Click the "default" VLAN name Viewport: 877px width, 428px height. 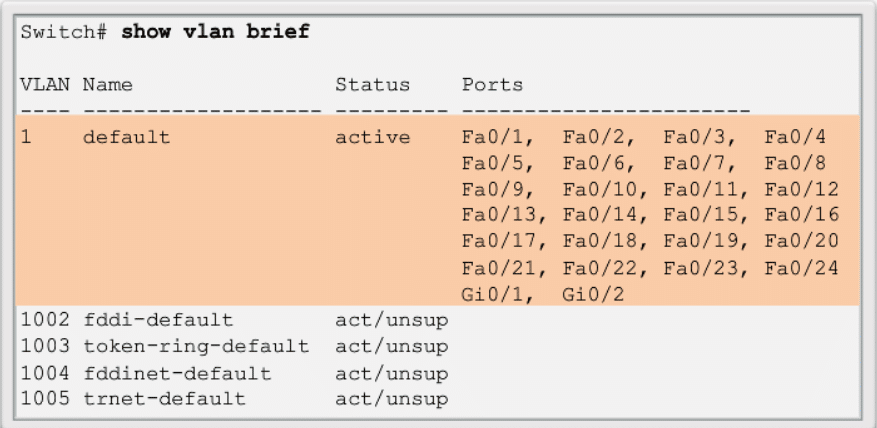click(127, 137)
